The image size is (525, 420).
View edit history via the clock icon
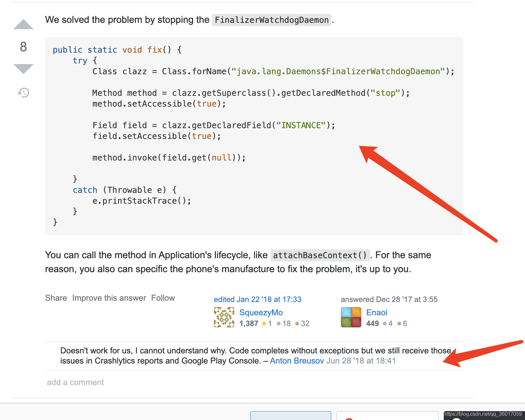point(23,92)
